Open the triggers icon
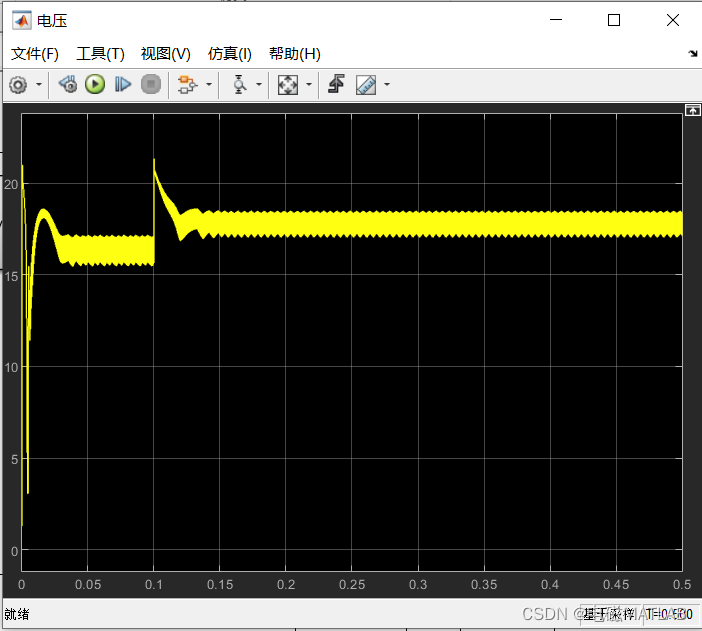Viewport: 702px width, 631px height. click(x=336, y=85)
